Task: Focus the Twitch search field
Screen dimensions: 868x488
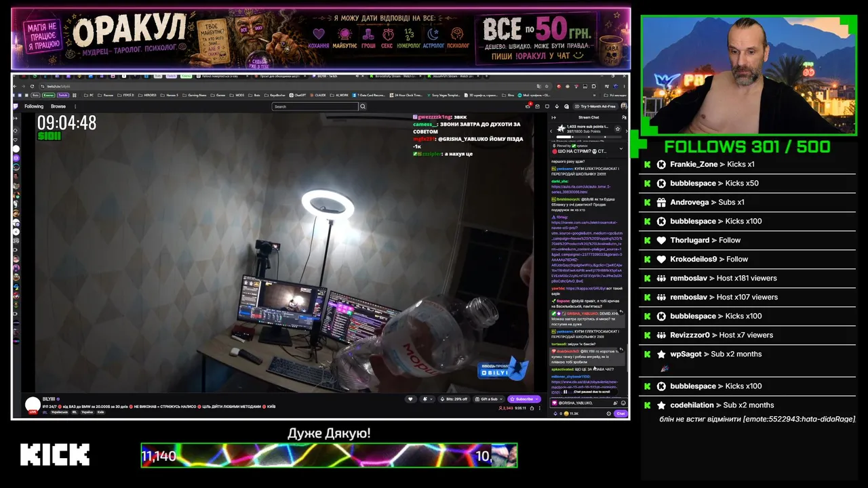Action: coord(315,106)
